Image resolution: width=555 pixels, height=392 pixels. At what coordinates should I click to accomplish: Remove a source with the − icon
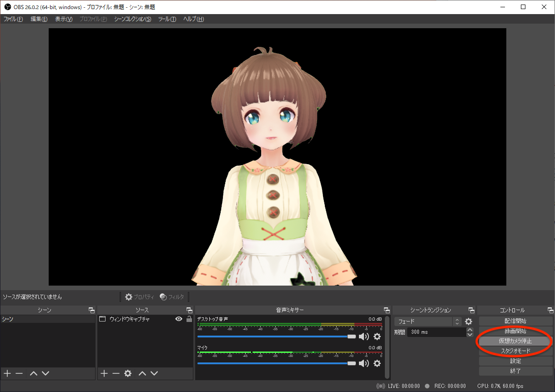tap(115, 373)
